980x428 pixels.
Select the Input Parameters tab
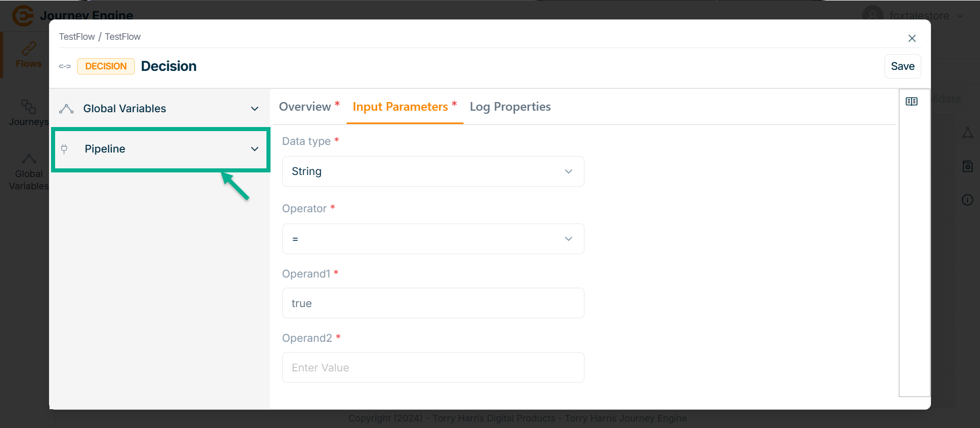tap(401, 107)
